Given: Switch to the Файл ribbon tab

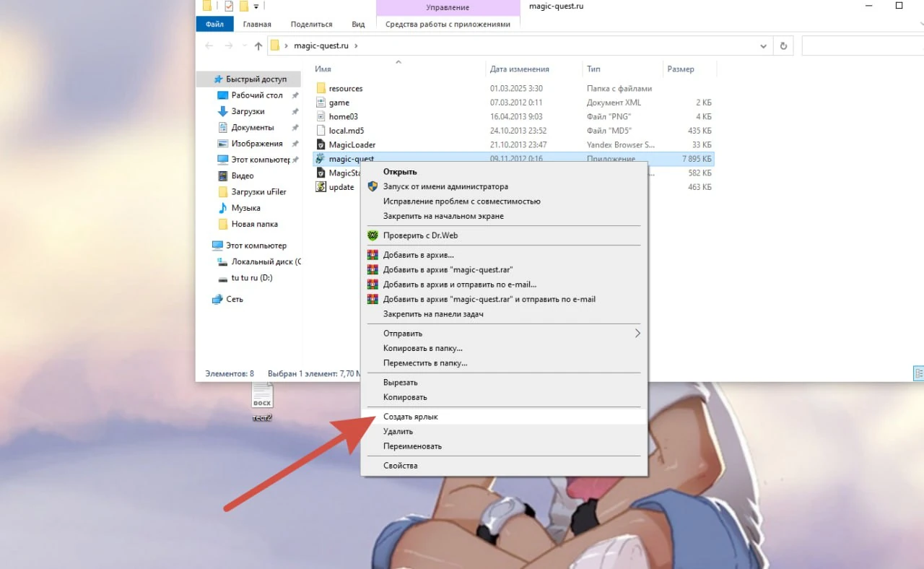Looking at the screenshot, I should (x=214, y=24).
